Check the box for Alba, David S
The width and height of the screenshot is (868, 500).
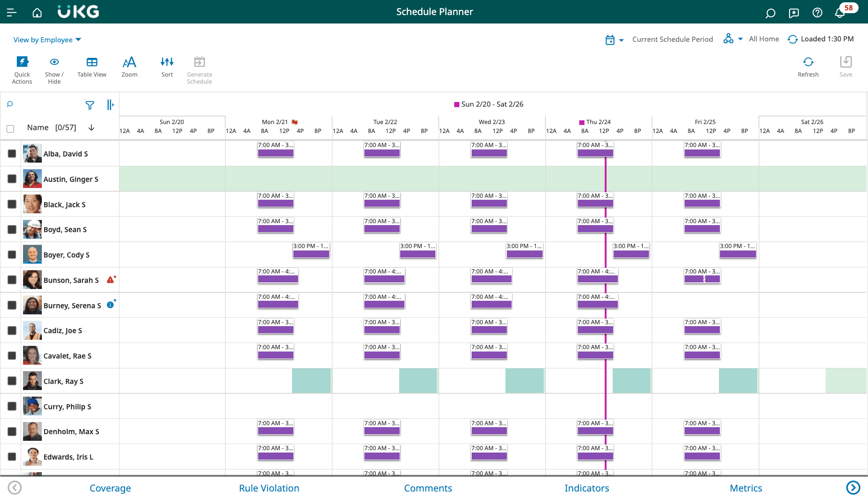12,154
